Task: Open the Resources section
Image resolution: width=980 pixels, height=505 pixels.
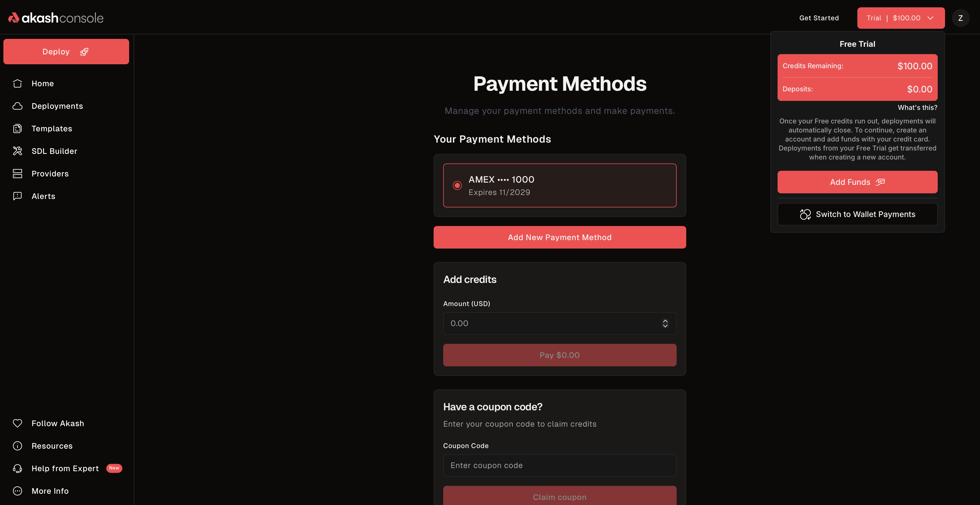Action: pos(52,446)
